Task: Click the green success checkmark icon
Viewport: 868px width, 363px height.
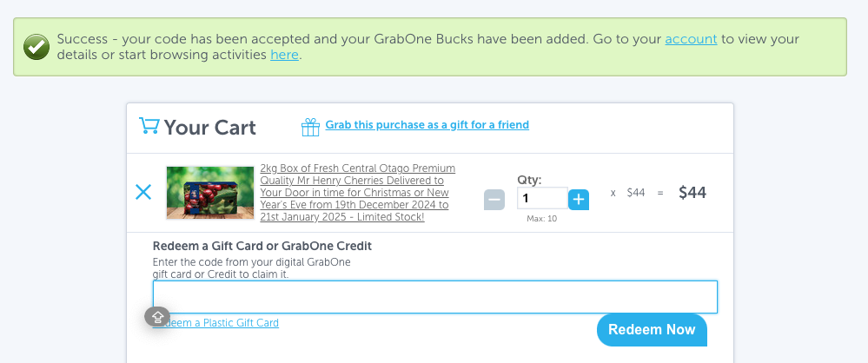Action: coord(36,47)
